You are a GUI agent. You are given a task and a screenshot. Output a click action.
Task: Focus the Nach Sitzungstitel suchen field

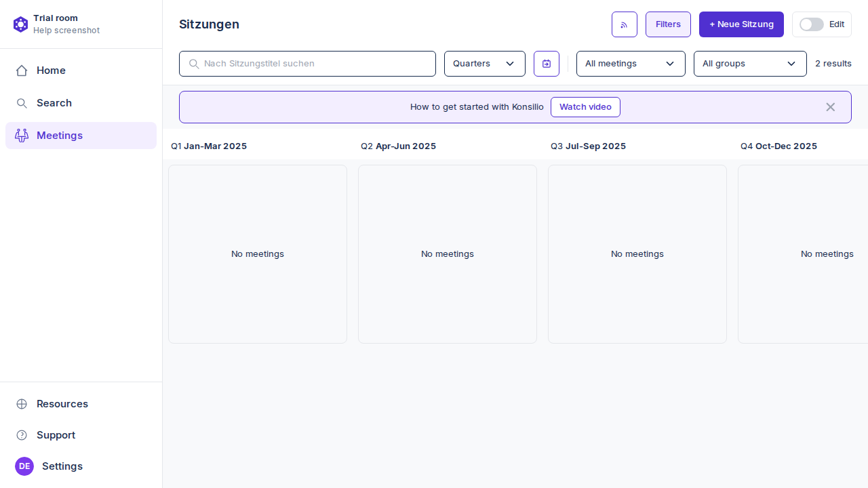point(307,64)
